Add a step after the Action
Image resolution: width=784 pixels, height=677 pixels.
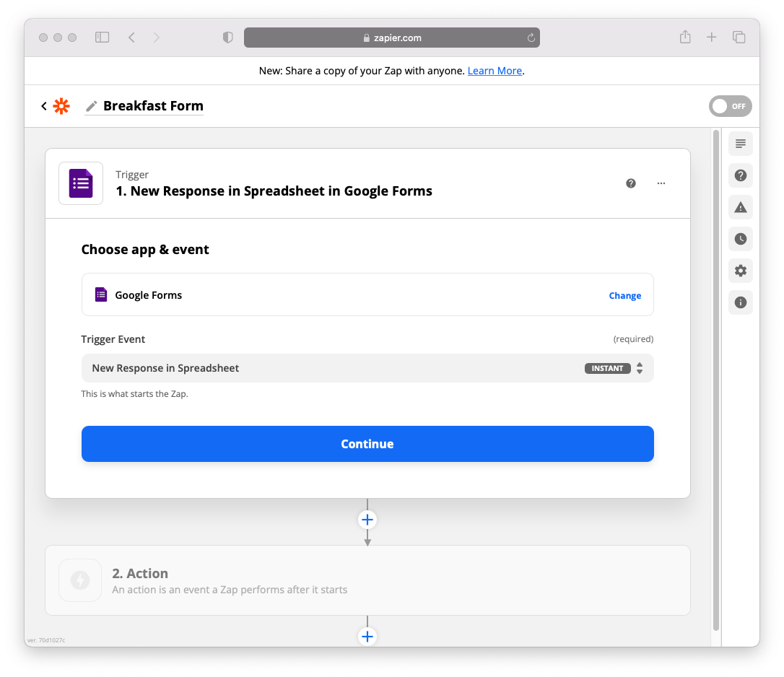[x=367, y=637]
